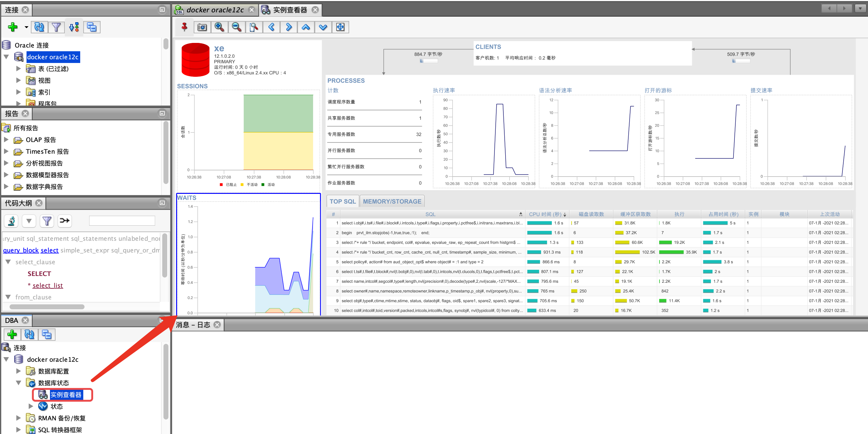Screen dimensions: 868x434
Task: Click the refresh icon in DBA panel
Action: click(29, 335)
